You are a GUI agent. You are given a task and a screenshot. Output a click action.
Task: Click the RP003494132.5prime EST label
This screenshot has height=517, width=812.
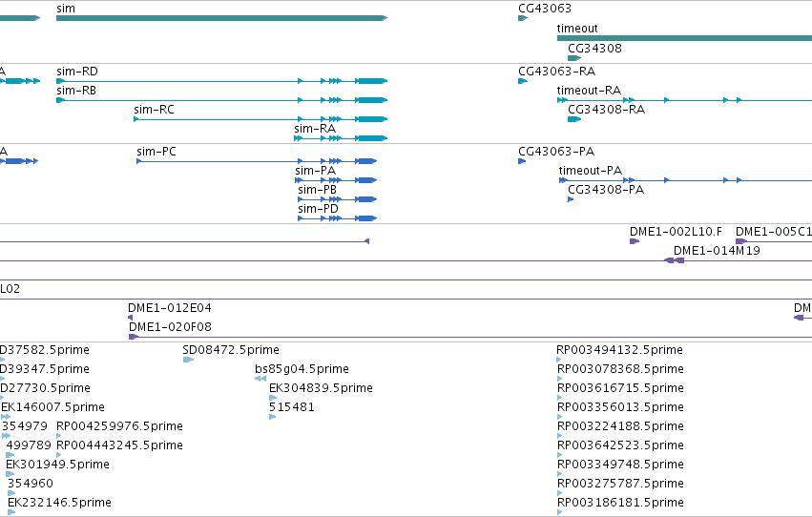[620, 350]
